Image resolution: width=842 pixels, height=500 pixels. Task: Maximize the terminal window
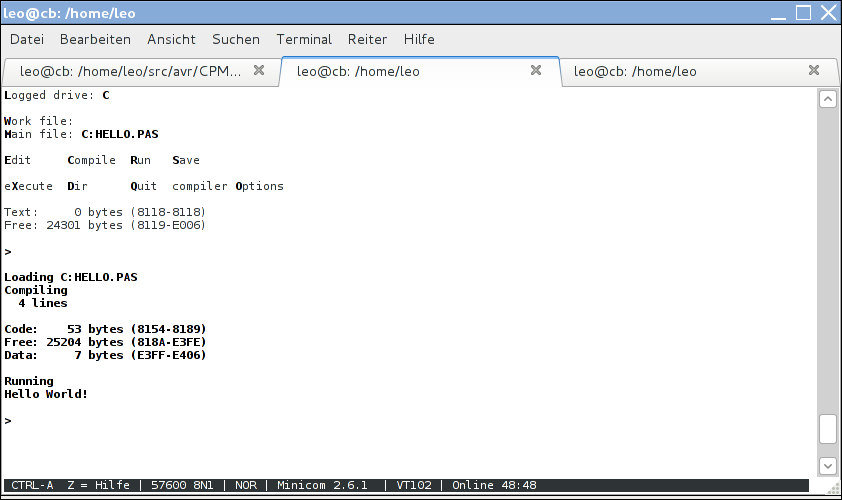pyautogui.click(x=803, y=12)
